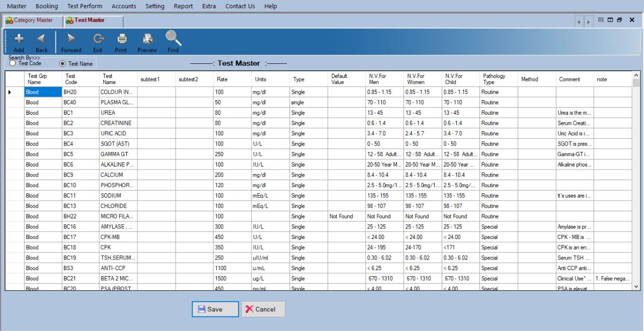Screen dimensions: 644x331
Task: Click the Print toolbar icon
Action: 121,42
